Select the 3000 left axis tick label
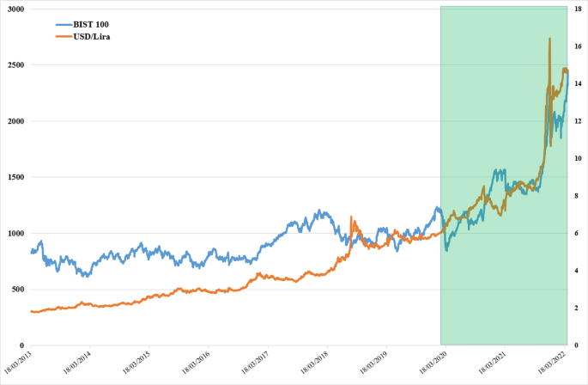This screenshot has height=385, width=588. 15,9
